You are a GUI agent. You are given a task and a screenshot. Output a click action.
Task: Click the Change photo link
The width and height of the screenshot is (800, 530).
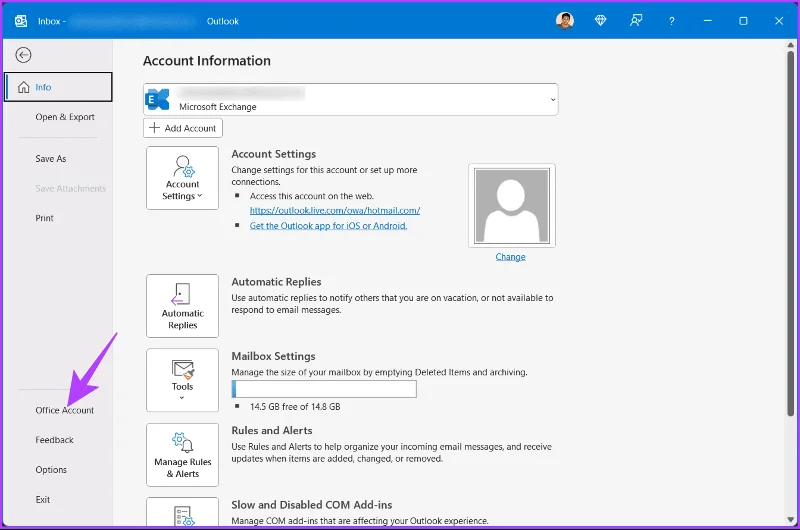510,257
